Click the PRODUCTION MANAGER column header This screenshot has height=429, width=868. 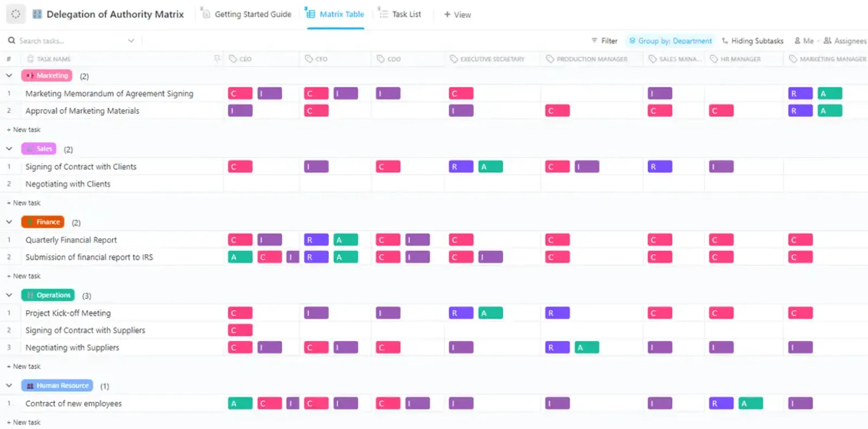point(592,59)
